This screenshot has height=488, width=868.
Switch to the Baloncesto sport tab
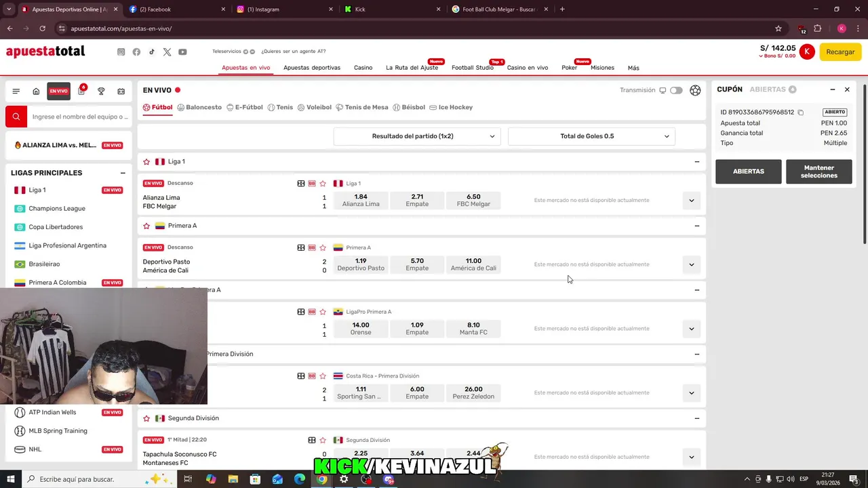tap(199, 107)
